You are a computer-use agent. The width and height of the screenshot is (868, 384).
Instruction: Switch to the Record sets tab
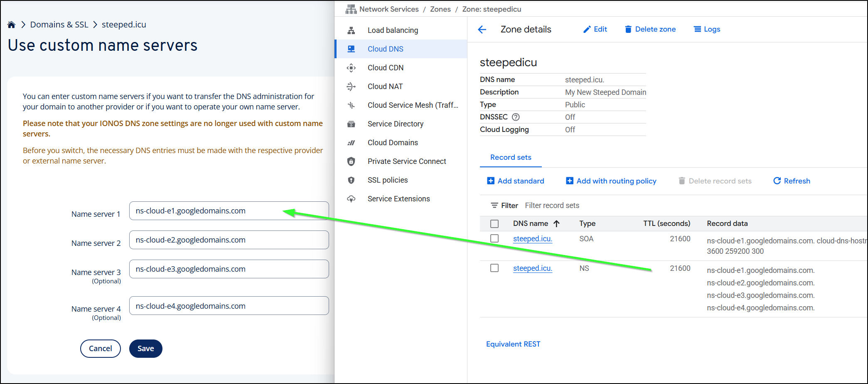pos(511,157)
